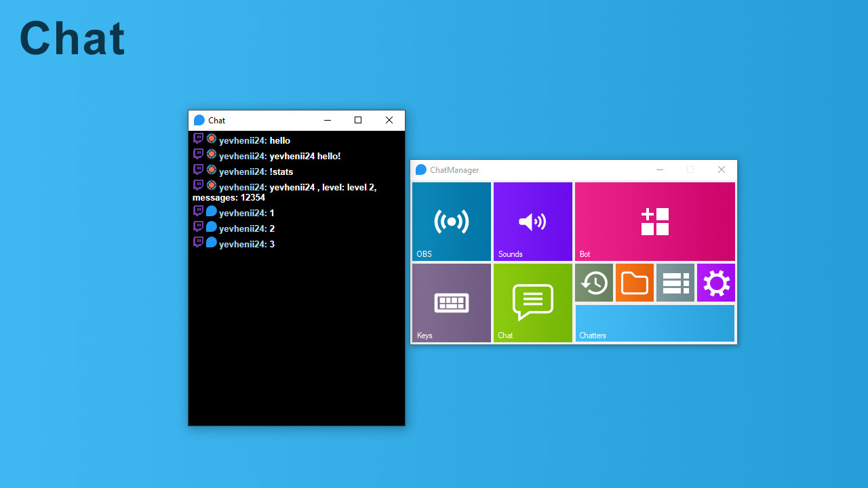
Task: Open the Chat tile in ChatManager
Action: tap(532, 302)
